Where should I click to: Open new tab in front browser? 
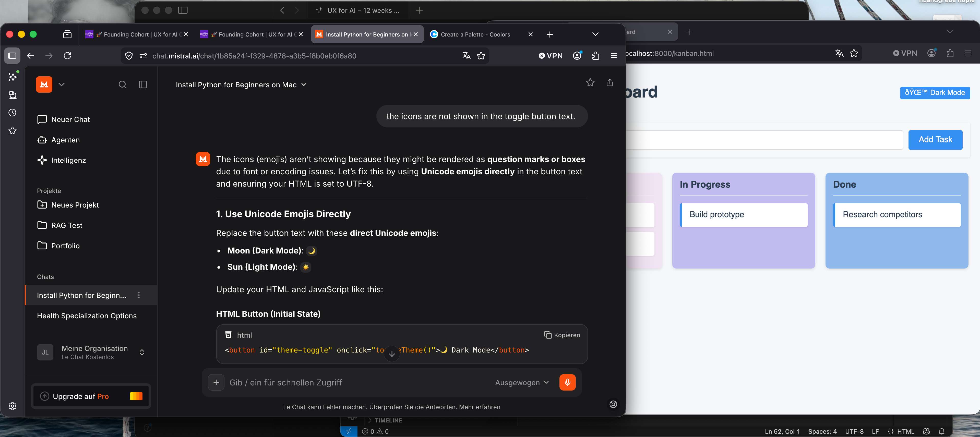click(x=550, y=34)
